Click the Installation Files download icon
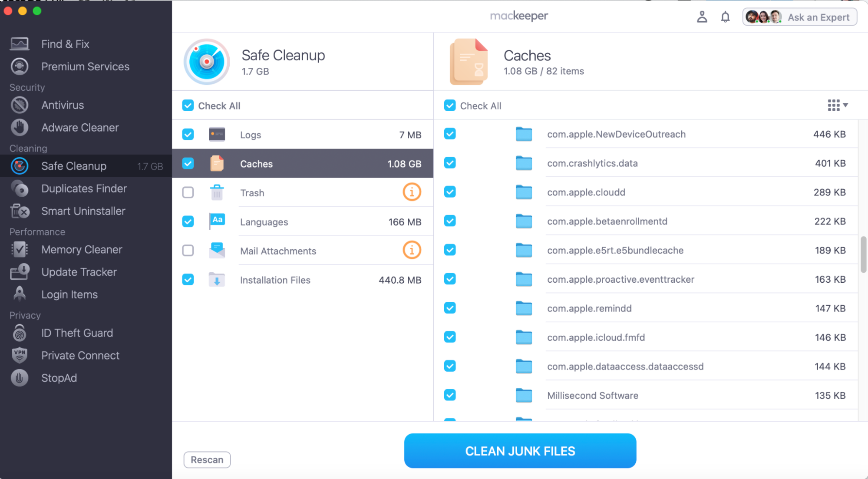868x479 pixels. tap(217, 280)
